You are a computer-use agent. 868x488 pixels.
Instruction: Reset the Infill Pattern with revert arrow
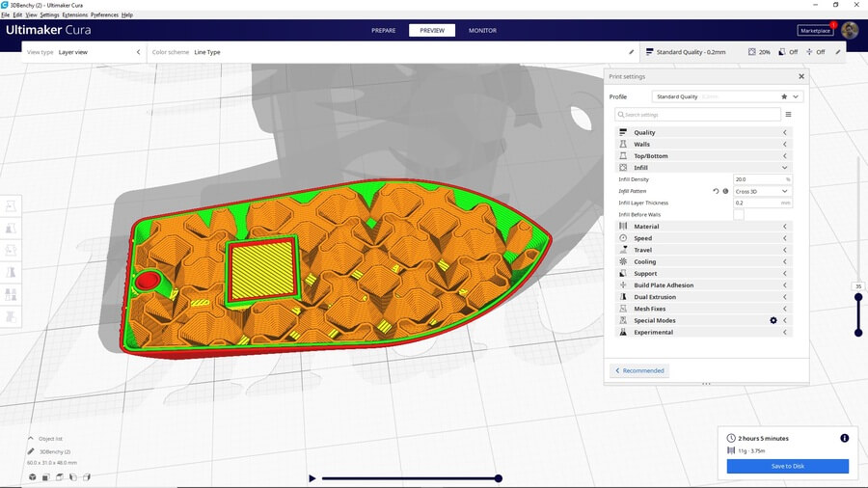(x=716, y=191)
